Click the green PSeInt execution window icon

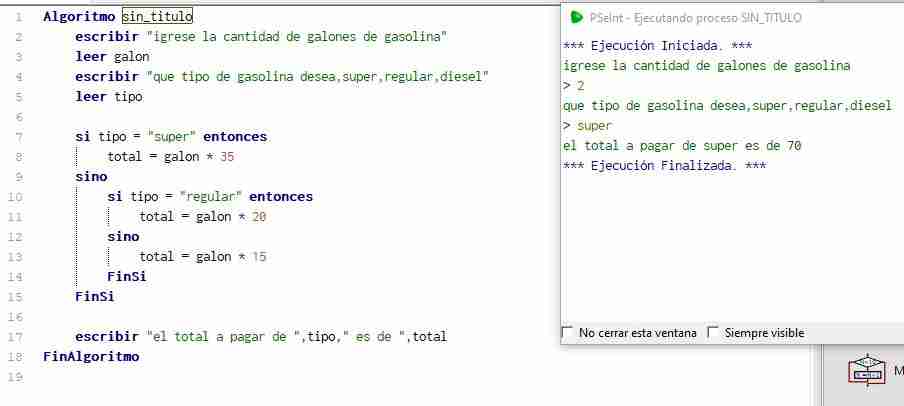tap(576, 17)
